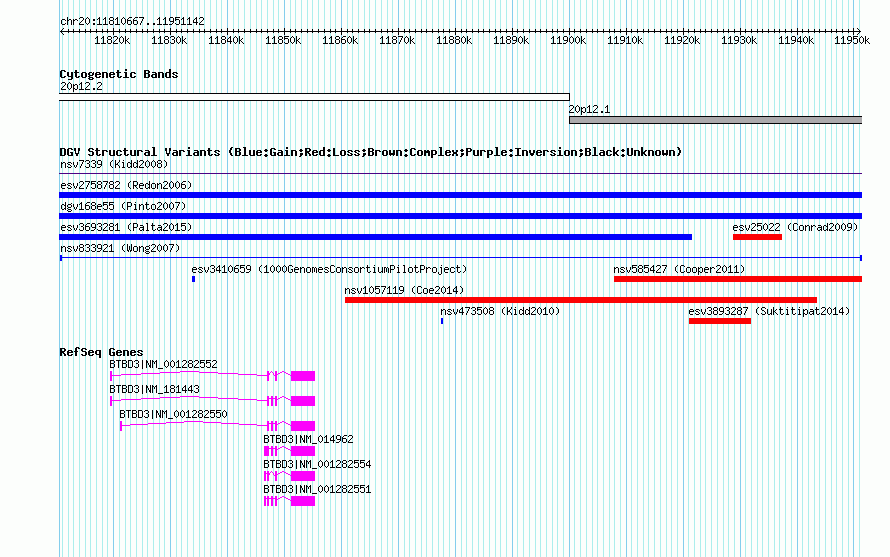Open variant esv3893287 (Suktitipat2014) label
The height and width of the screenshot is (557, 890).
[x=769, y=311]
